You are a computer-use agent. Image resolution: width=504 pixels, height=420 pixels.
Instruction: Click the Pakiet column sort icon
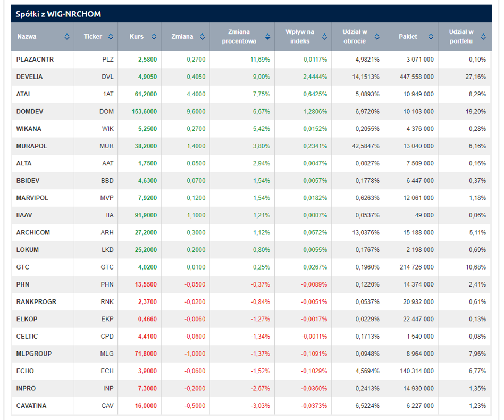point(431,37)
